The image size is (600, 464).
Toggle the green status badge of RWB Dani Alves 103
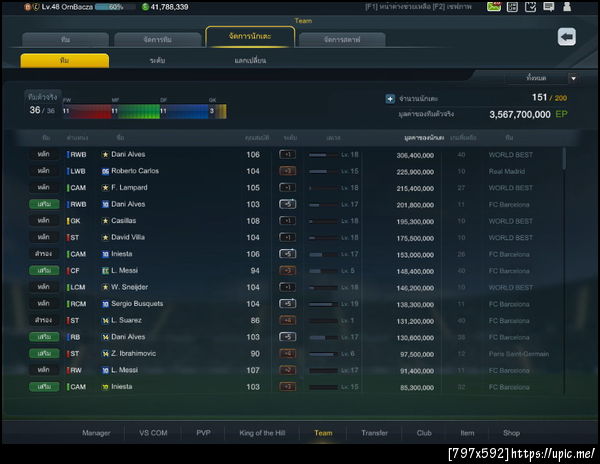pos(44,204)
